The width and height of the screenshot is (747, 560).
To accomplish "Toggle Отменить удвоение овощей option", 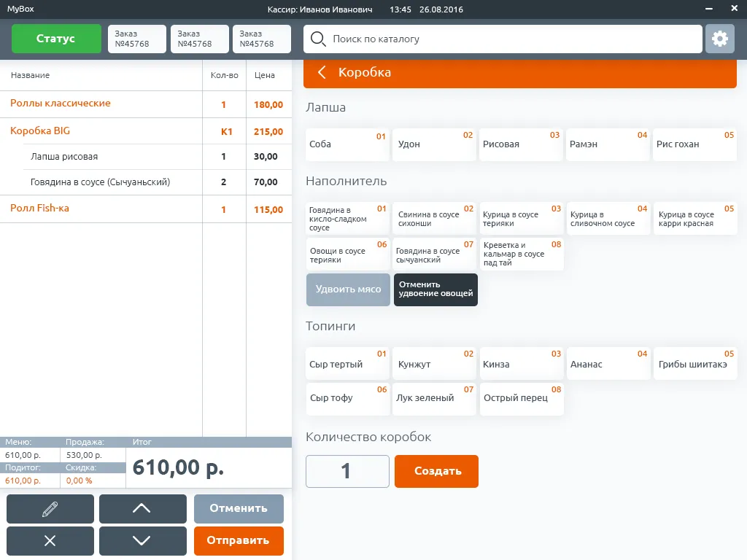I will 436,289.
